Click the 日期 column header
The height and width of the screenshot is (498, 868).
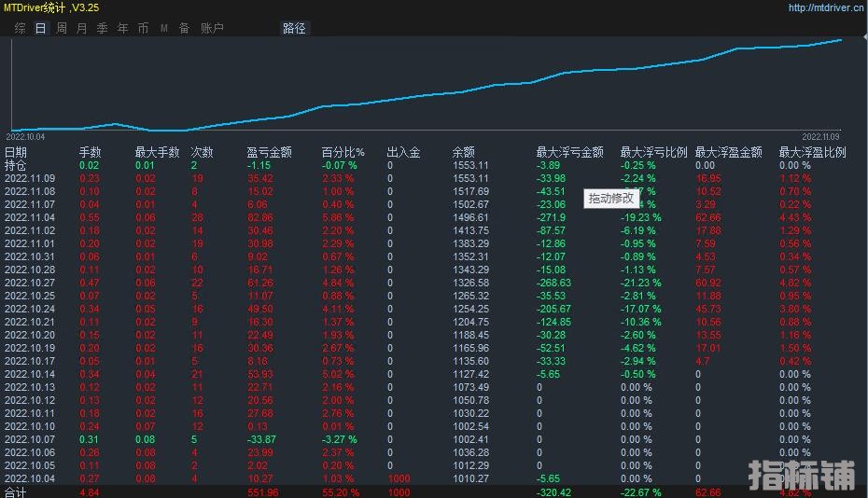(x=16, y=152)
